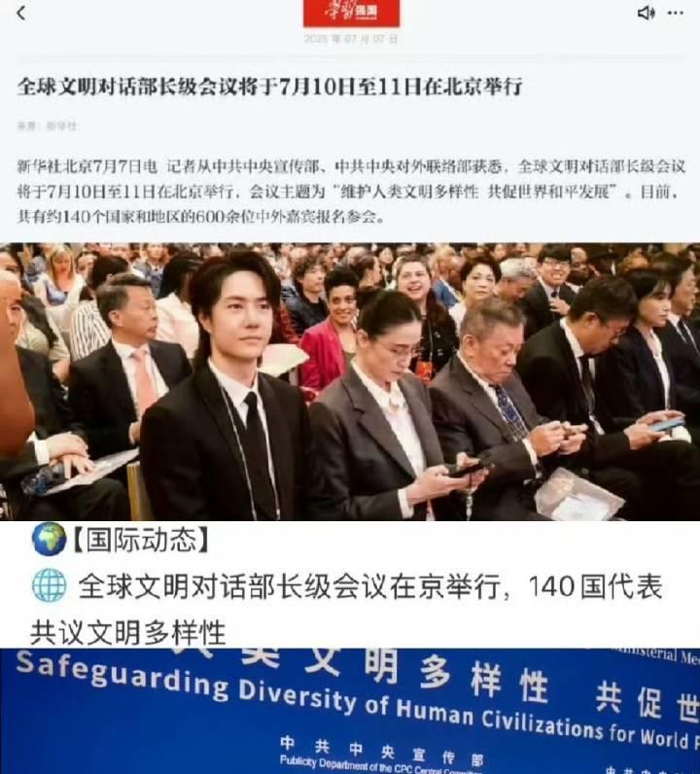Click the red 学习强国 logo
The width and height of the screenshot is (700, 774).
(x=351, y=13)
